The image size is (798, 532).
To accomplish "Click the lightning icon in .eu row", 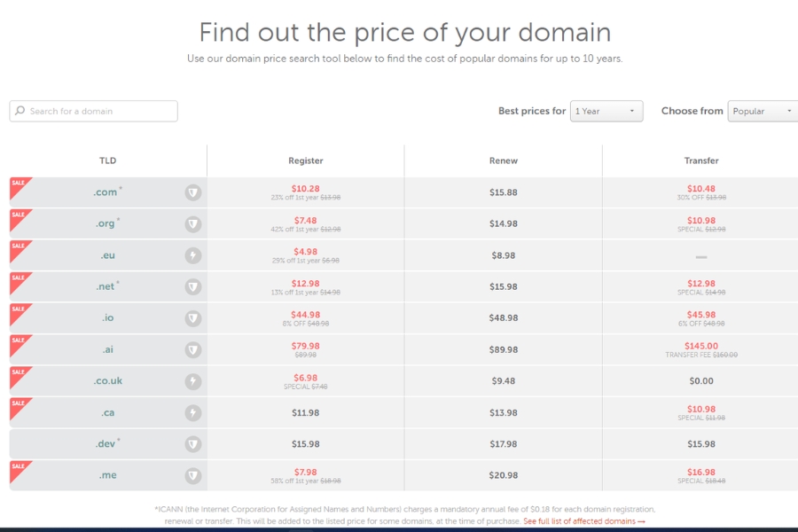I will (x=193, y=255).
